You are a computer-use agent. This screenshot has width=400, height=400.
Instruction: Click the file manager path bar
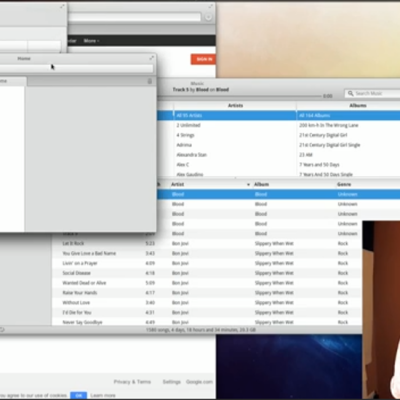77,68
